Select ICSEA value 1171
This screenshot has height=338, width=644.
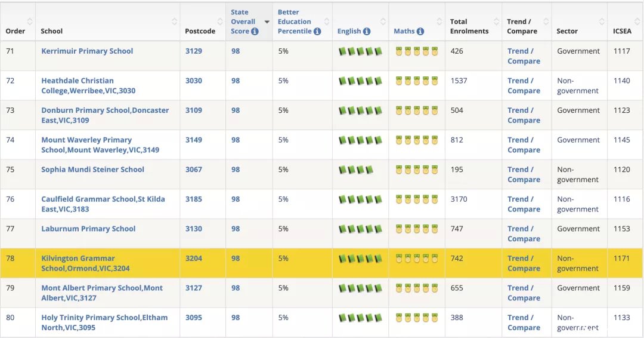[621, 258]
